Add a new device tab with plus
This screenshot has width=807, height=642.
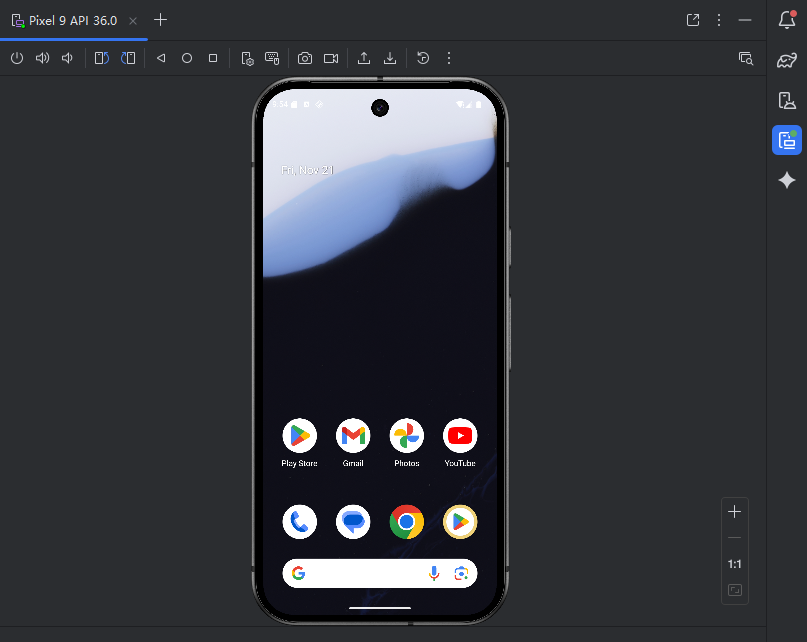(161, 20)
